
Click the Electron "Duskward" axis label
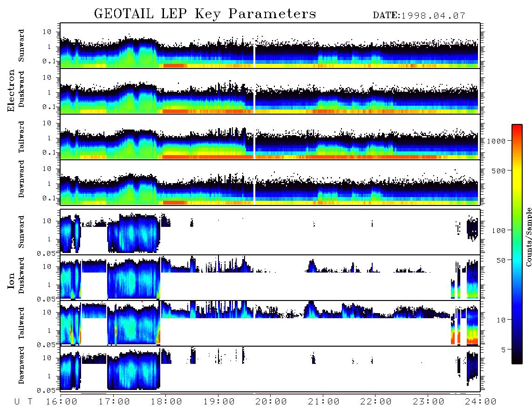click(21, 89)
